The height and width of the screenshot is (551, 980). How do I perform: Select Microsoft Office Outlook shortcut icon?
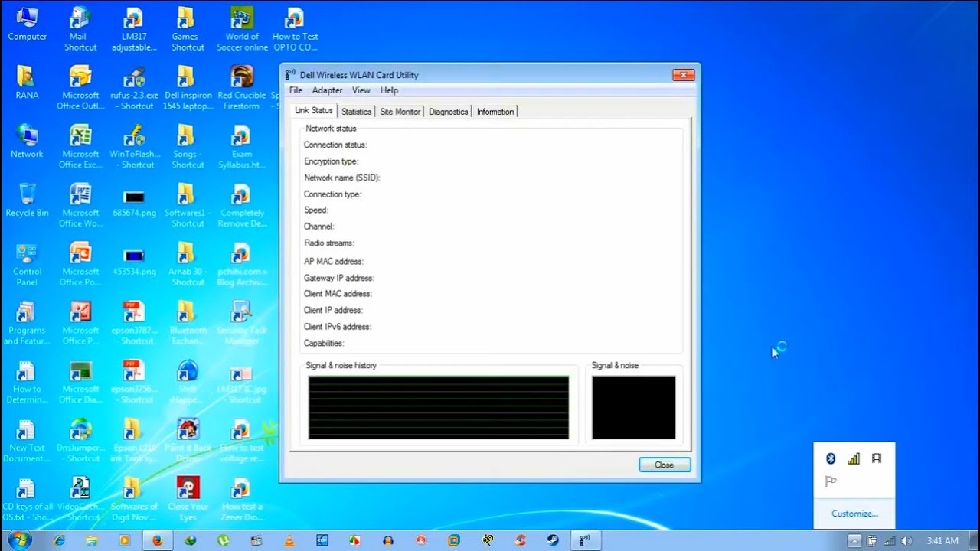[x=80, y=88]
